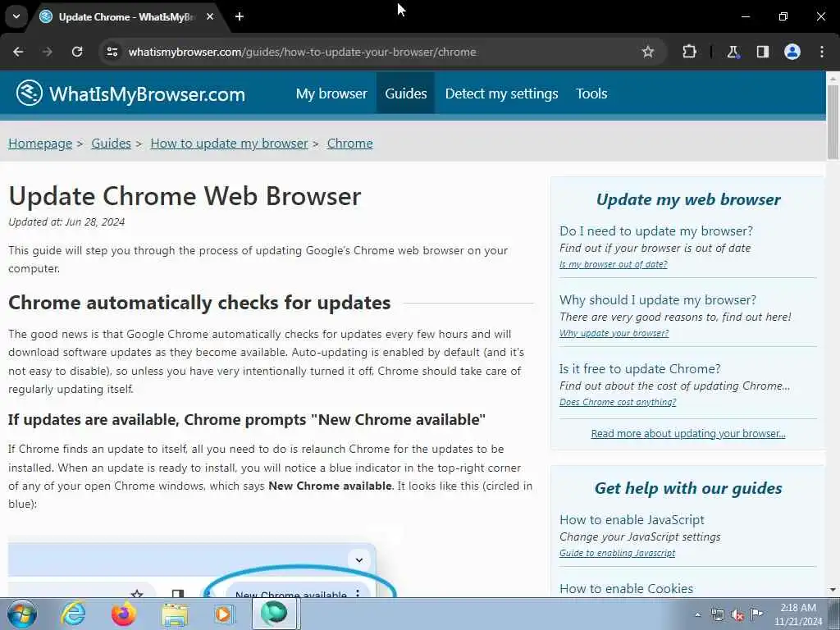Open Windows Media Player from taskbar

[x=225, y=614]
